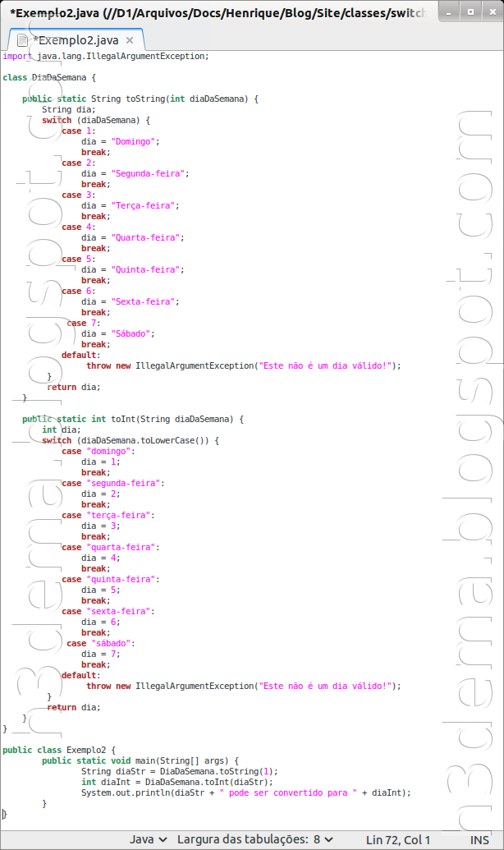Click the 'public static void main(String[] args)' line
Screen dimensions: 504x850
pyautogui.click(x=140, y=760)
